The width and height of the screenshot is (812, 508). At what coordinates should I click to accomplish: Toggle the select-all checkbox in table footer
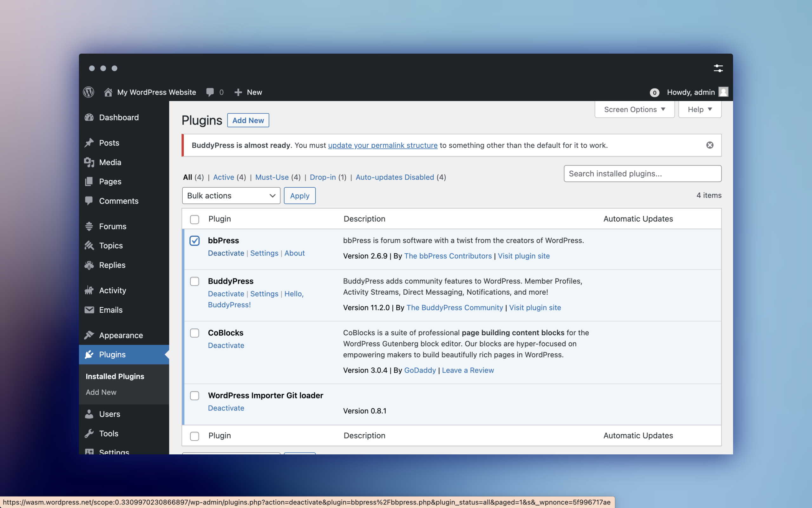coord(195,436)
